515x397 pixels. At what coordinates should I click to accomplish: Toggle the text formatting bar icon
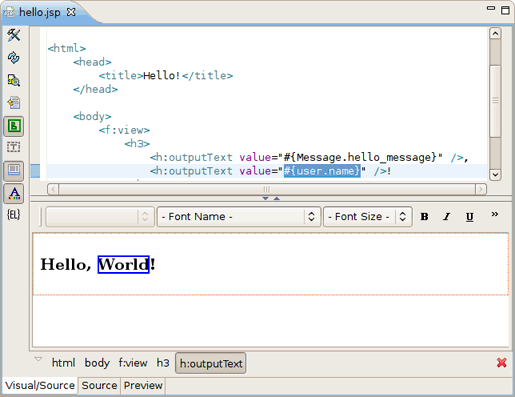pyautogui.click(x=14, y=193)
